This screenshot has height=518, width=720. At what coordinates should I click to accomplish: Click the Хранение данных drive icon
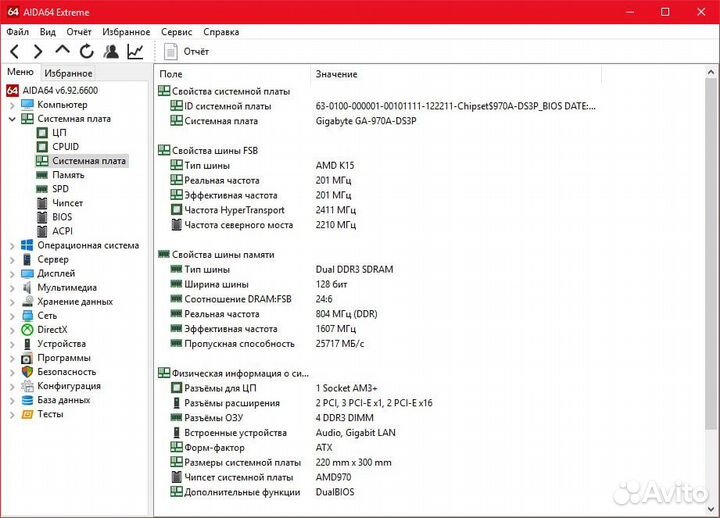(x=27, y=302)
